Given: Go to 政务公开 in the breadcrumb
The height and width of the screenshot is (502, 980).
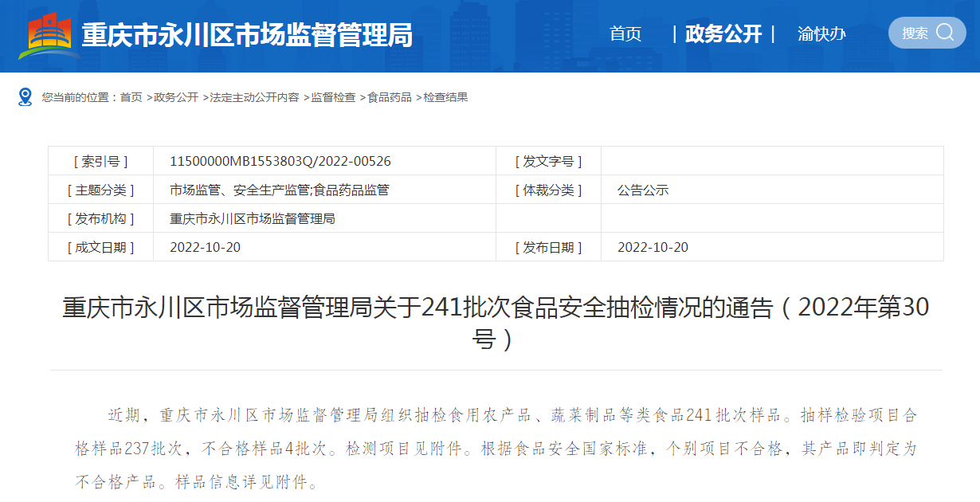Looking at the screenshot, I should click(x=176, y=97).
